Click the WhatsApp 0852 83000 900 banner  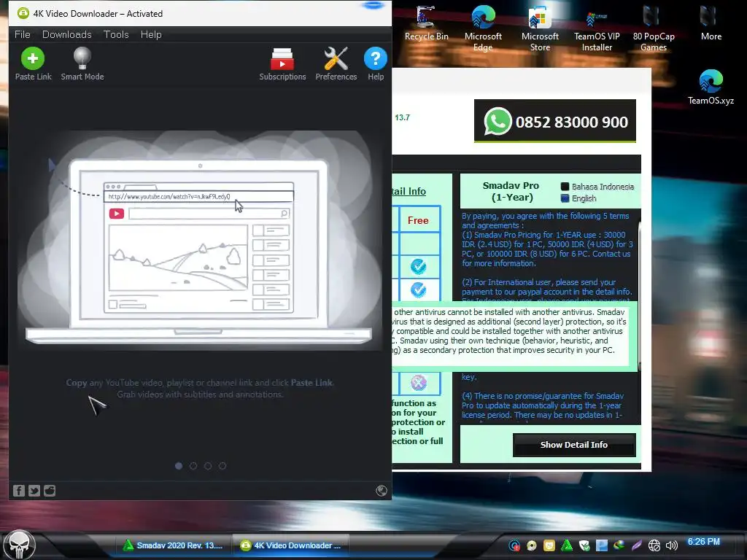click(555, 122)
